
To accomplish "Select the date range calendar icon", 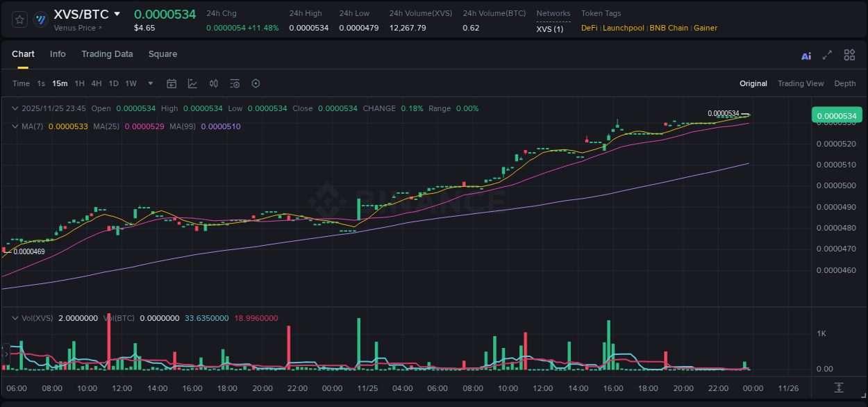I will click(x=172, y=83).
